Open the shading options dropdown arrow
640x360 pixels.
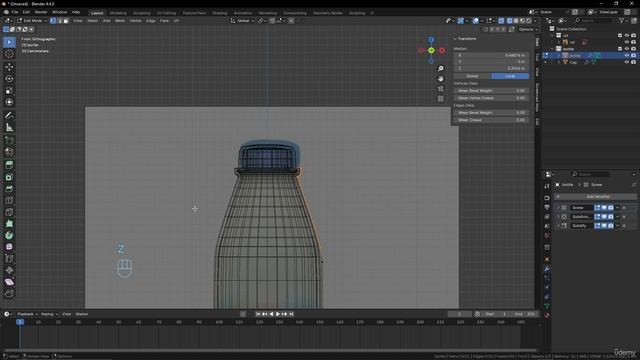click(x=535, y=20)
